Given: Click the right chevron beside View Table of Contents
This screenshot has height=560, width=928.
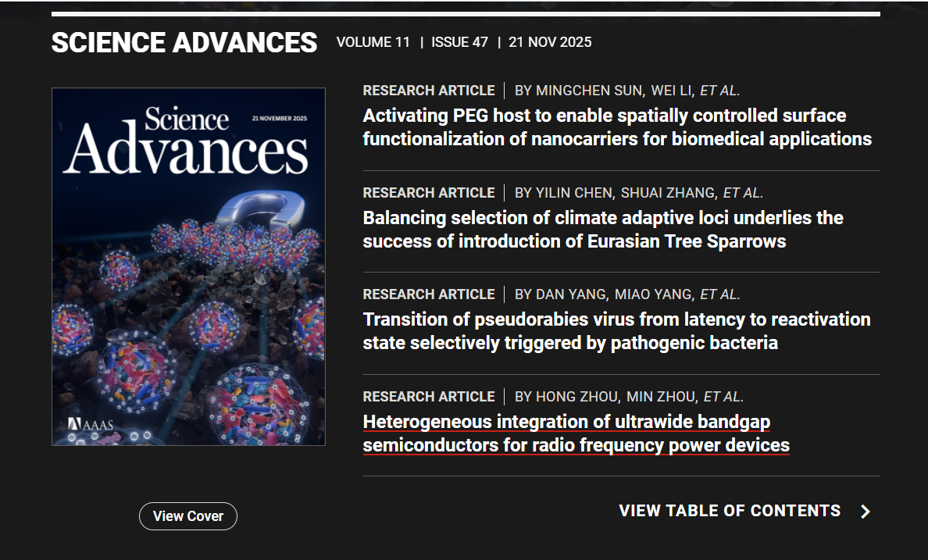Looking at the screenshot, I should click(x=865, y=512).
